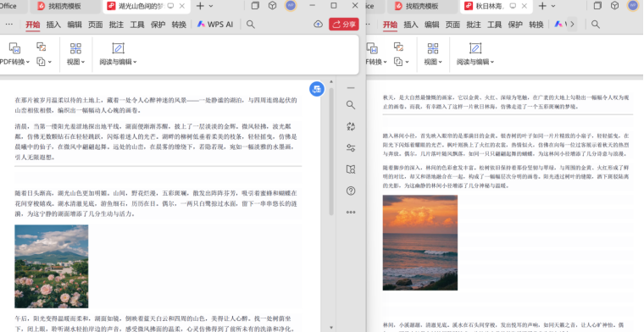
Task: Open 保护 ribbon tab in left window
Action: coord(158,25)
